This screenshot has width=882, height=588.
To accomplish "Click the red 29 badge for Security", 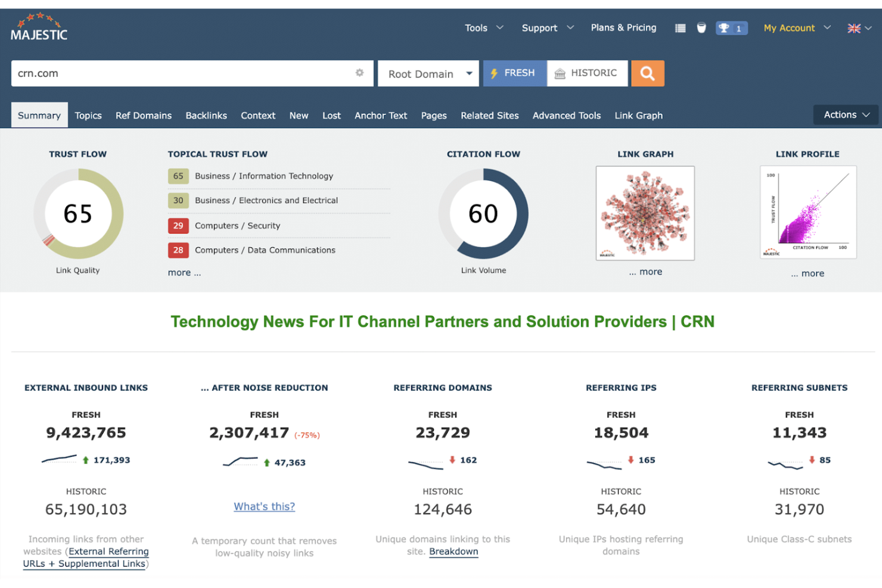I will point(178,226).
